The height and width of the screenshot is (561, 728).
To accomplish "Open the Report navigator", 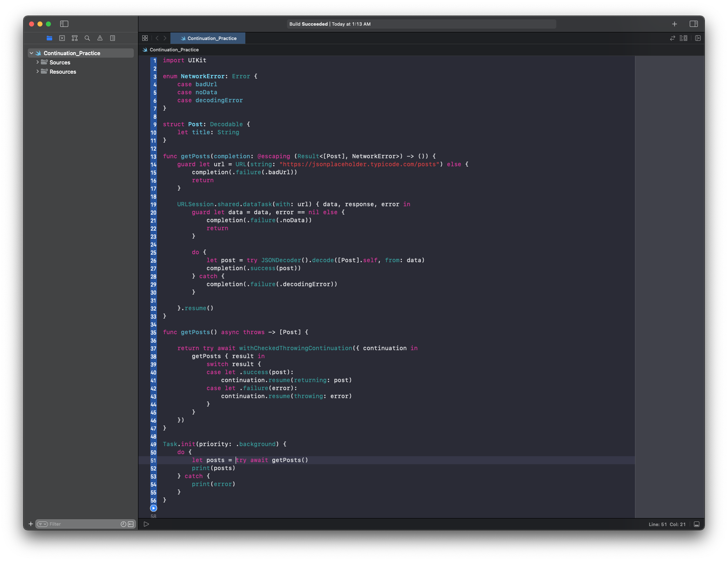I will click(x=112, y=38).
